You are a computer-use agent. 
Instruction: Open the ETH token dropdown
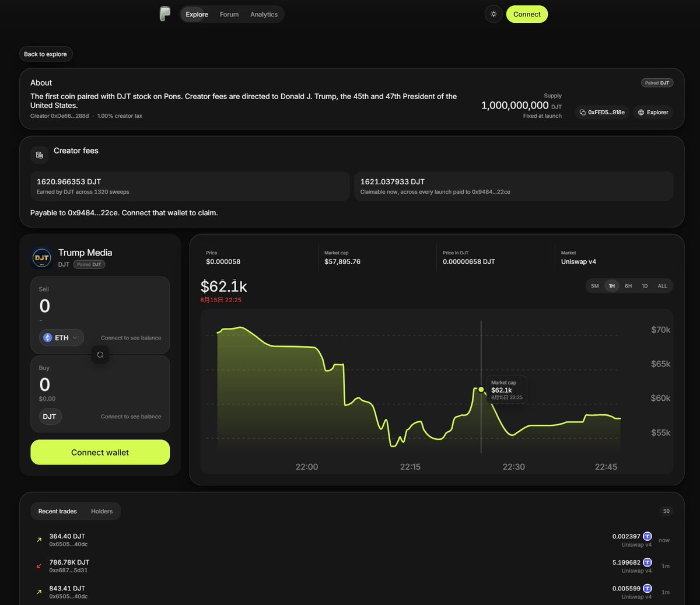tap(61, 338)
